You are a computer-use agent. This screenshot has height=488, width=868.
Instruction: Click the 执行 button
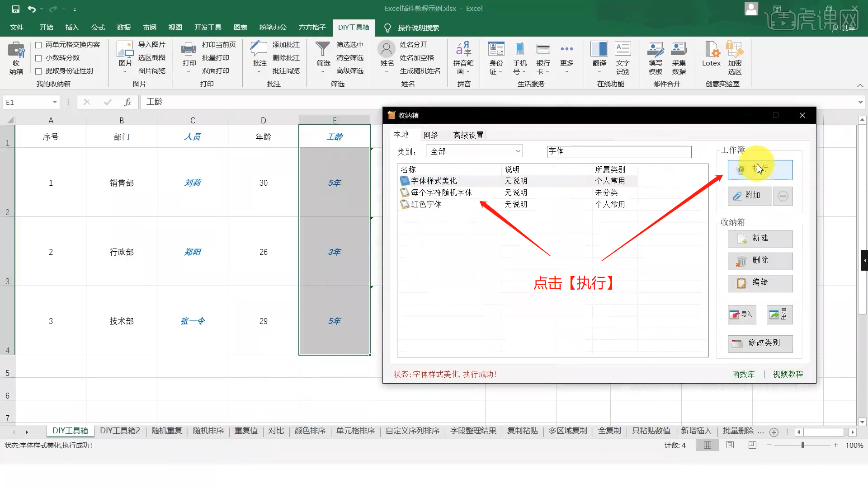760,169
